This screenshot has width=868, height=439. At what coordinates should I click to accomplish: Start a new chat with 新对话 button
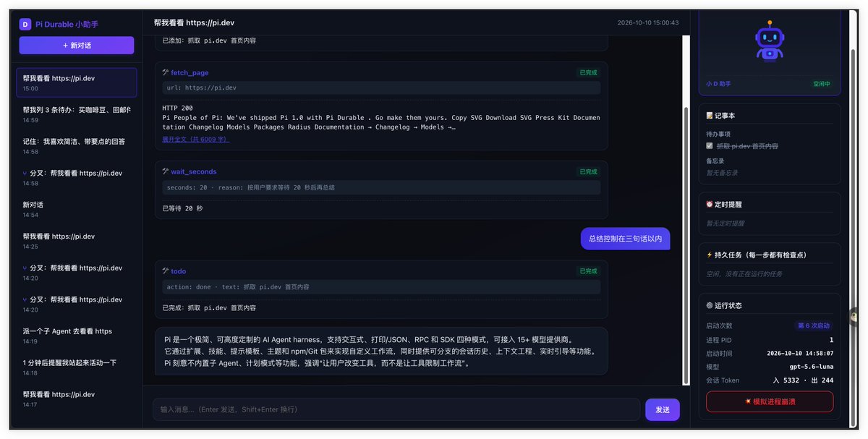tap(77, 45)
